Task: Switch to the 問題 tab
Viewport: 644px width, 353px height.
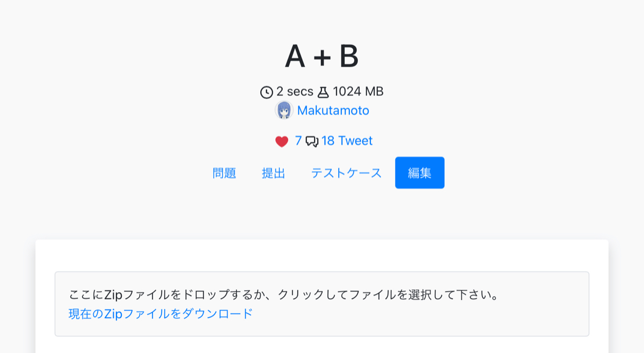Action: (225, 172)
